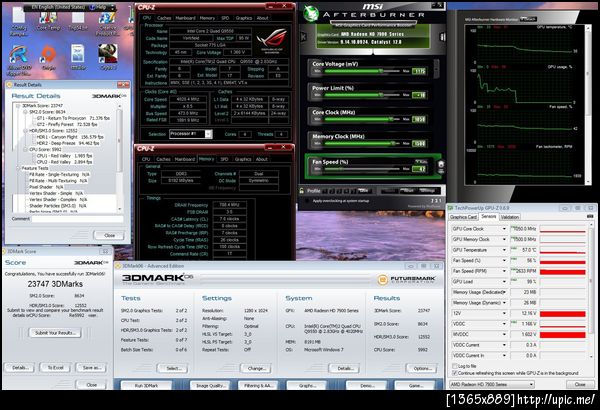Click Afterburner right side info button

443,37
